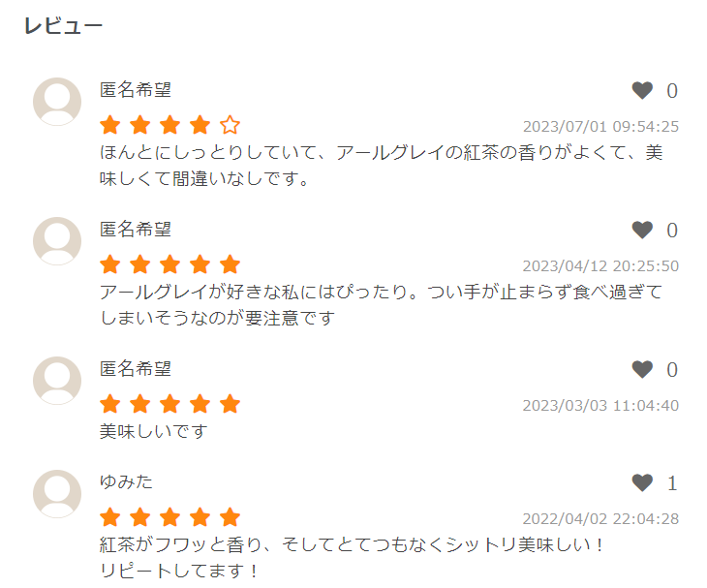Click the empty fifth star on first review
Viewport: 707px width, 588px height.
(x=230, y=125)
